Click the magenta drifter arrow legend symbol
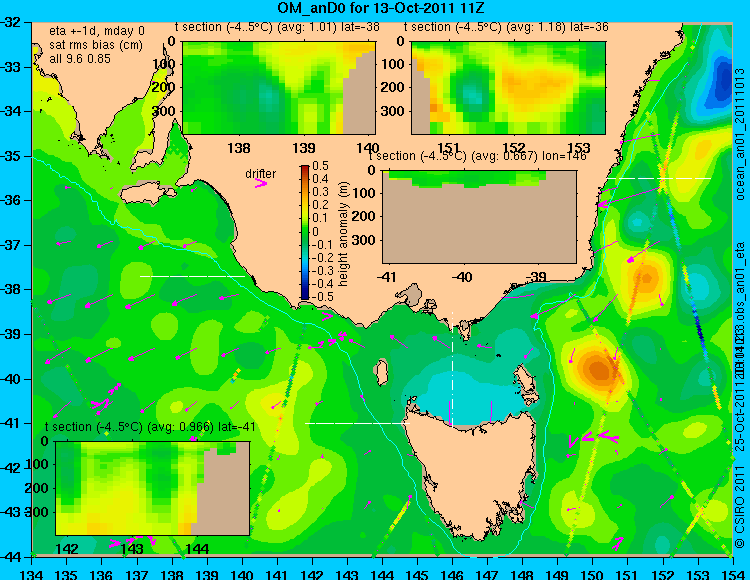 tap(261, 184)
